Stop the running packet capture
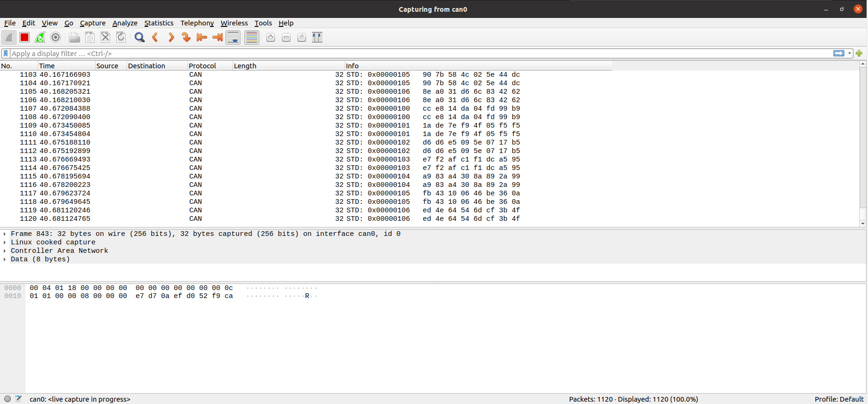The image size is (868, 404). coord(24,38)
